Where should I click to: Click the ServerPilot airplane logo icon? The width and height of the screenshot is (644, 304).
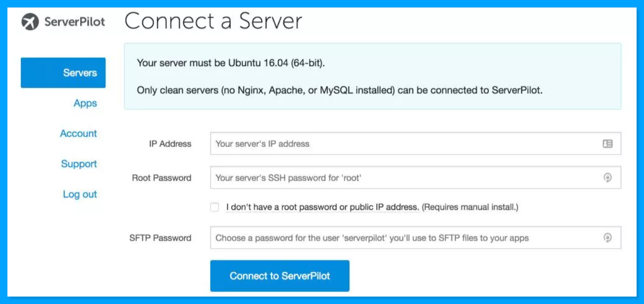coord(30,22)
